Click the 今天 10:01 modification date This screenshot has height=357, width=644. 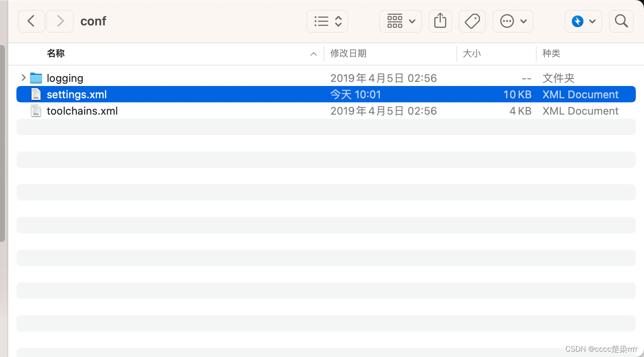356,94
